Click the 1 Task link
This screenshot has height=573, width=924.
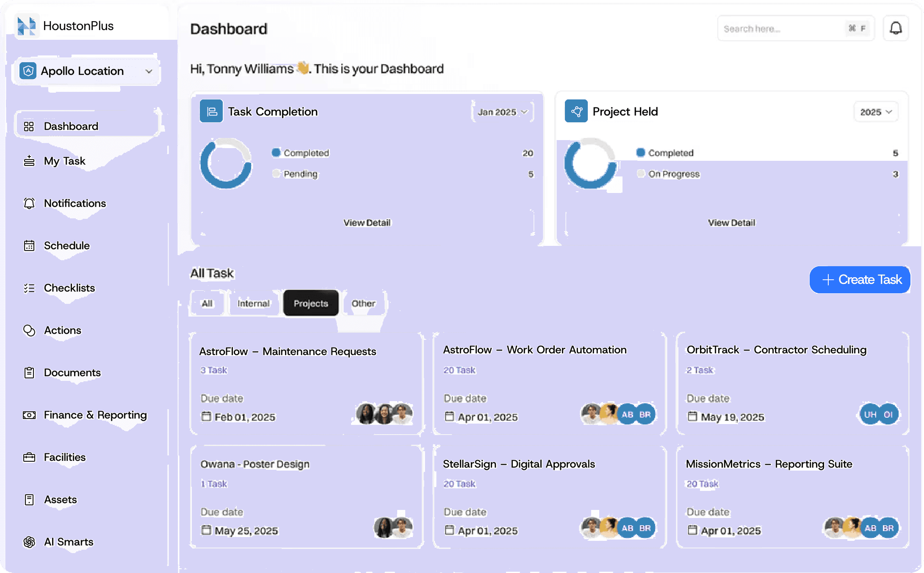pos(214,484)
